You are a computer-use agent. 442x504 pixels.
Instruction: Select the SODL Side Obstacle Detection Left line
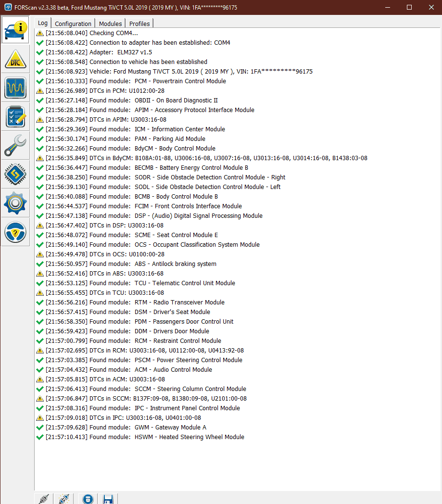click(158, 187)
